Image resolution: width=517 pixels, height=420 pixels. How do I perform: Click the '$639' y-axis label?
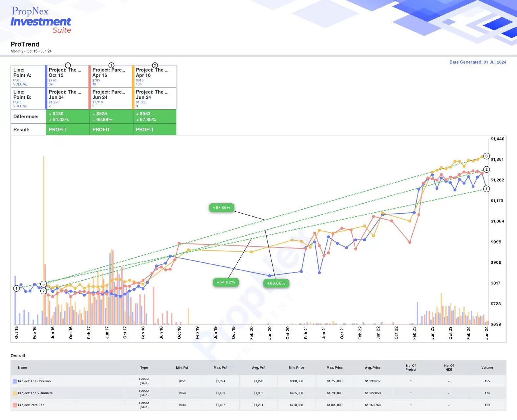coord(496,324)
